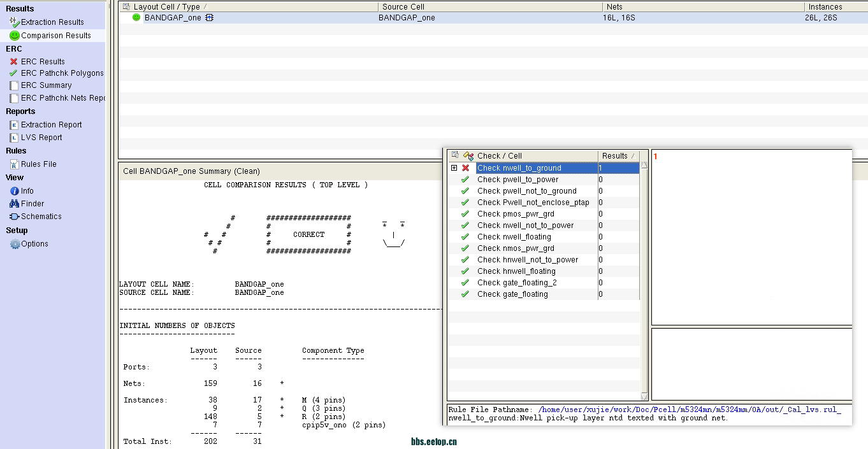Open the rule file pathname link
The height and width of the screenshot is (449, 868).
(x=690, y=410)
